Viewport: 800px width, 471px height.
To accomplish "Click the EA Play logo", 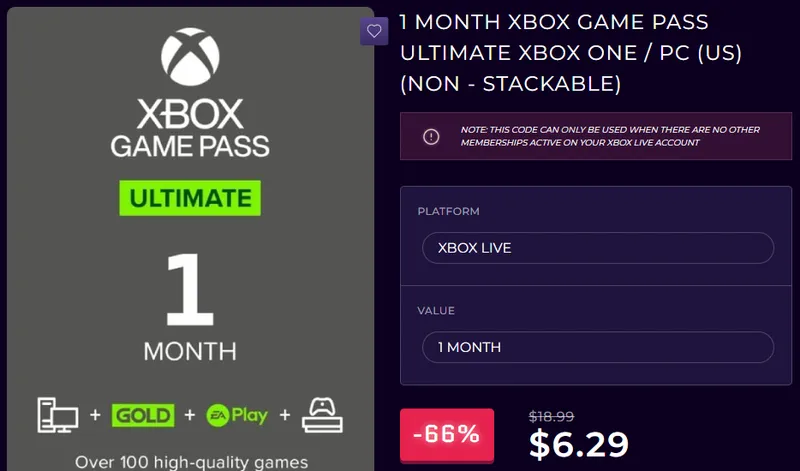I will tap(237, 415).
